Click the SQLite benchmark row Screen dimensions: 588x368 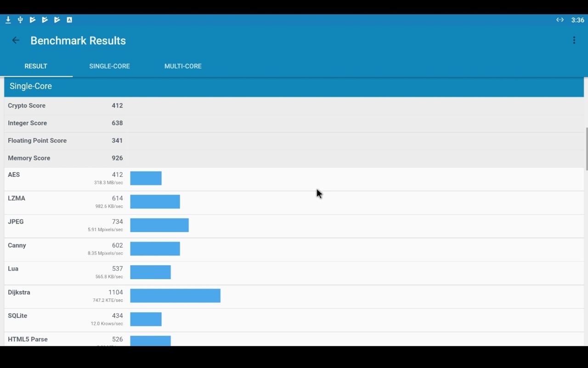64,319
